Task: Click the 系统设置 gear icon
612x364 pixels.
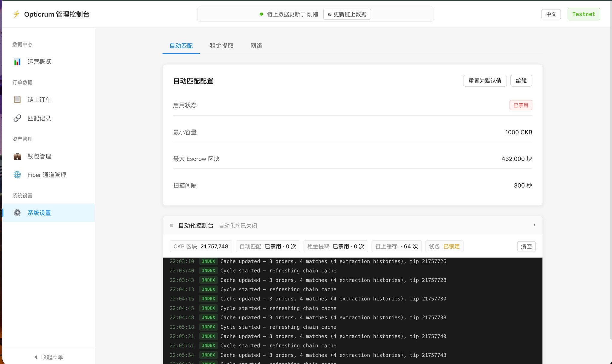Action: (17, 213)
